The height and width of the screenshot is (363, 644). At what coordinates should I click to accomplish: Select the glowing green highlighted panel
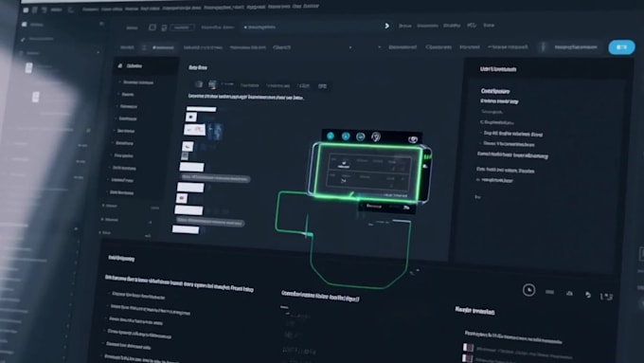(368, 172)
